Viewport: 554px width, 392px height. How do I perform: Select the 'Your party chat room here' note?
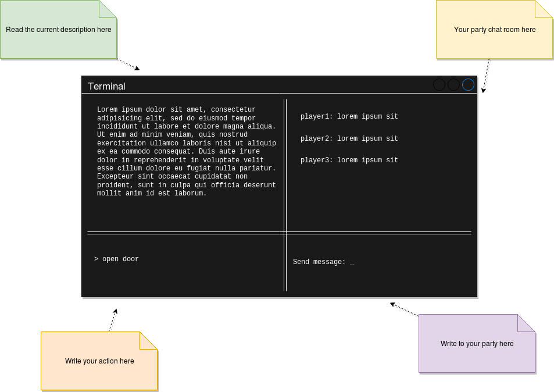click(x=495, y=30)
